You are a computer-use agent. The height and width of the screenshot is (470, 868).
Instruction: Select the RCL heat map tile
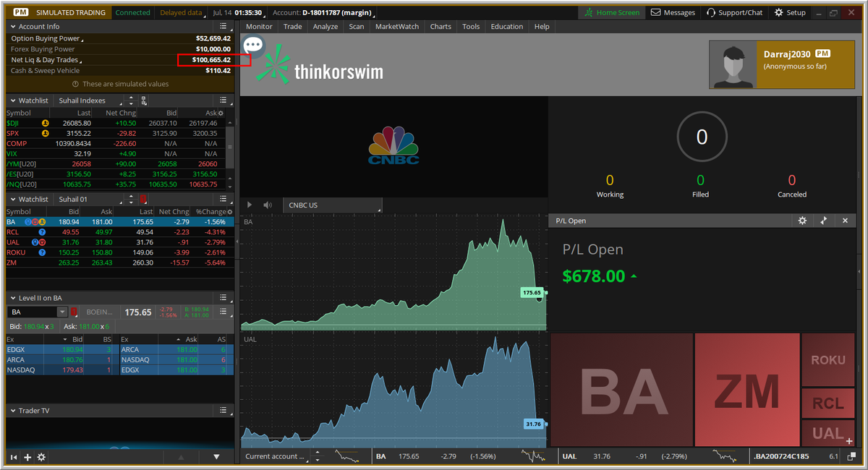click(828, 403)
